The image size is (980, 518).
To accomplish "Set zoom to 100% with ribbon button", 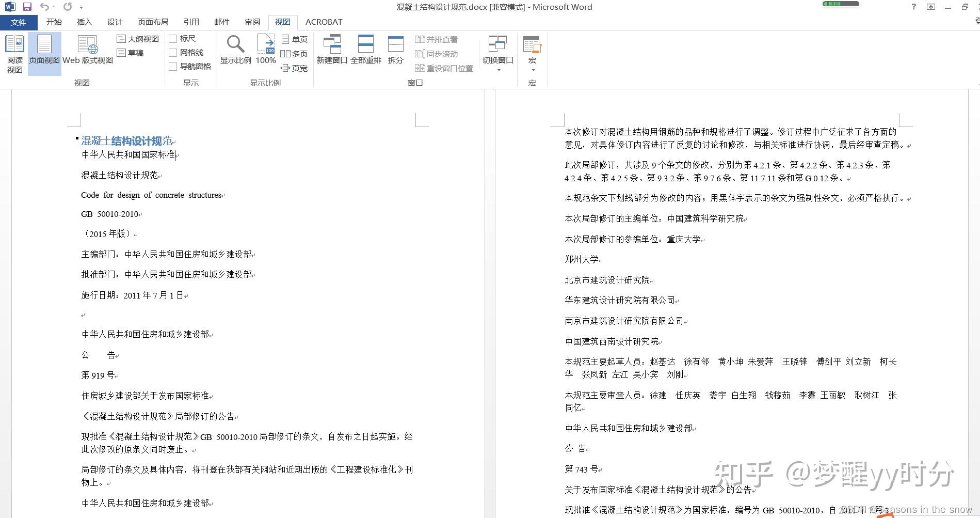I will click(266, 50).
